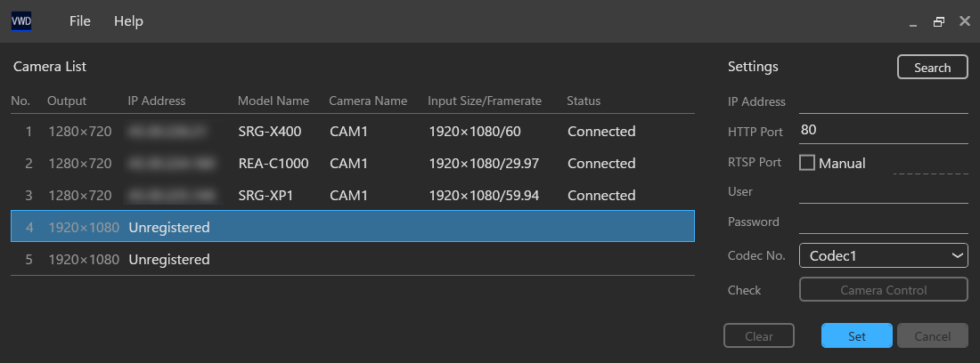Viewport: 980px width, 363px height.
Task: Minimize the application window
Action: 912,22
